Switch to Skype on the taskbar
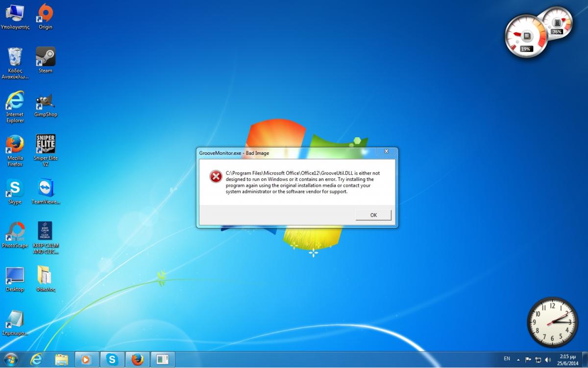The image size is (588, 368). [112, 360]
